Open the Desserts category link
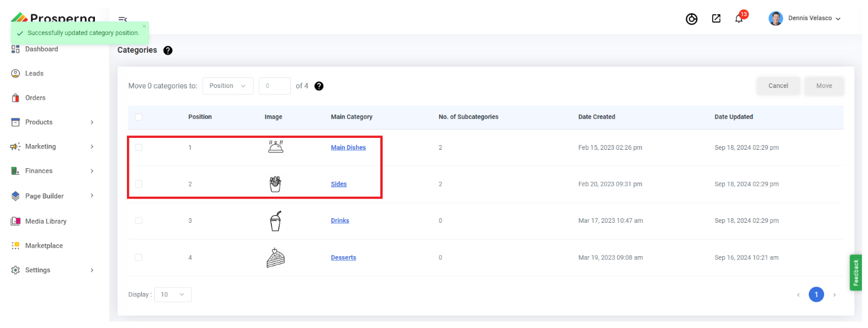This screenshot has width=868, height=328. click(x=344, y=258)
